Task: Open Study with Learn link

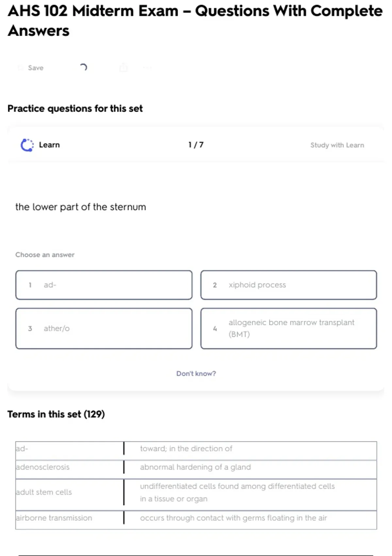Action: point(337,145)
